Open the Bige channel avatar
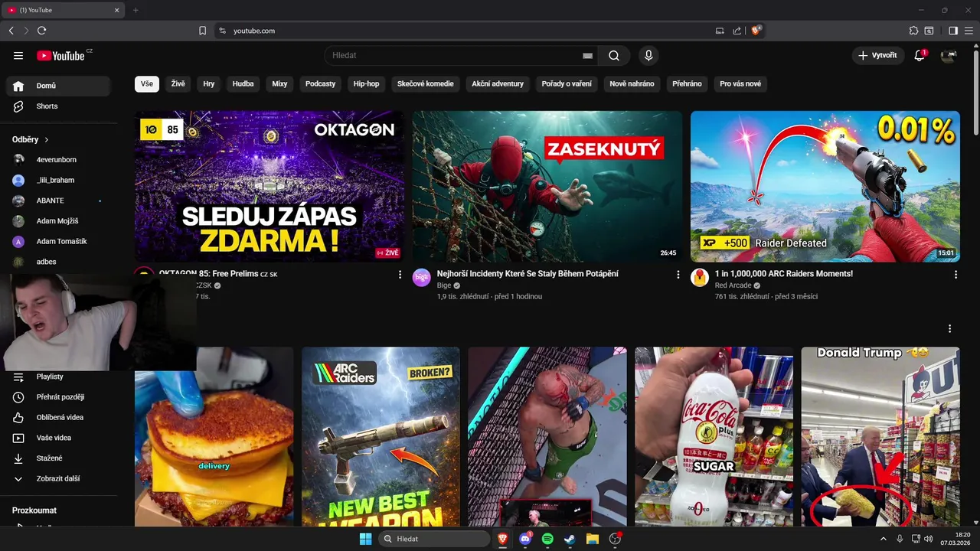This screenshot has width=980, height=551. (422, 277)
